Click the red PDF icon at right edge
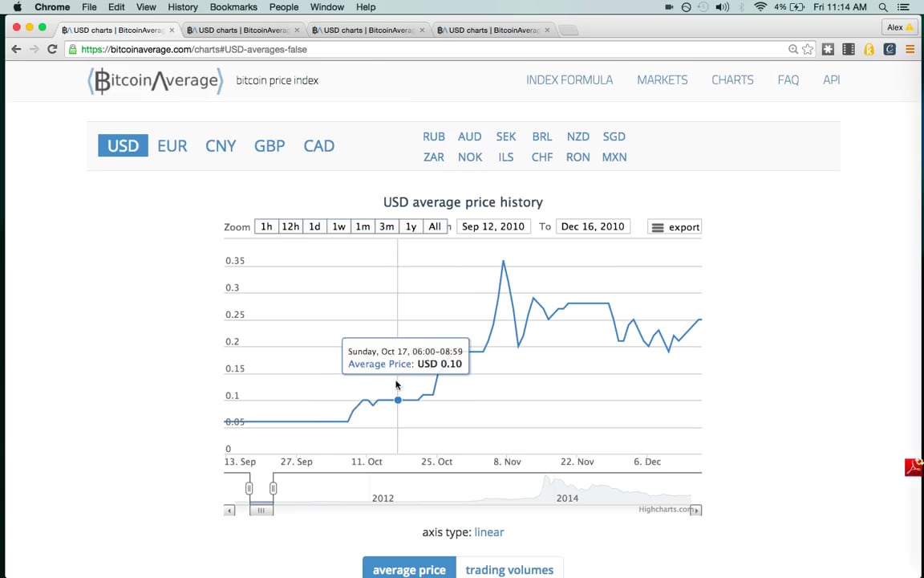 pyautogui.click(x=913, y=467)
